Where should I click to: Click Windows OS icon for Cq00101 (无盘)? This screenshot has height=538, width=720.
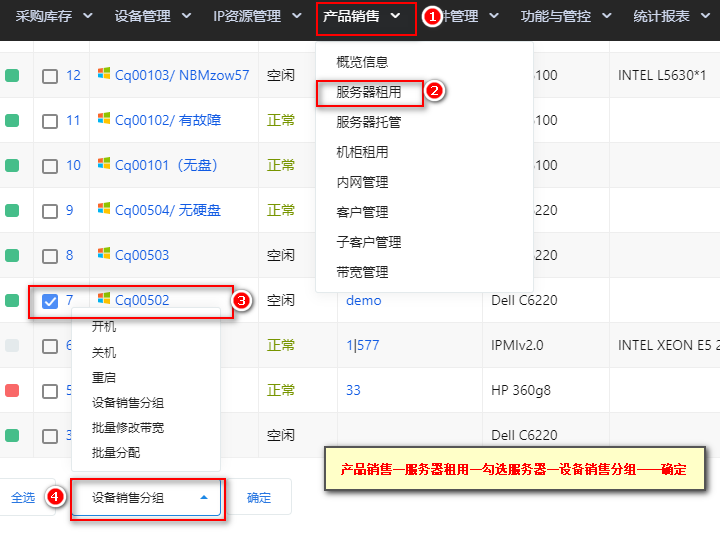[x=103, y=164]
